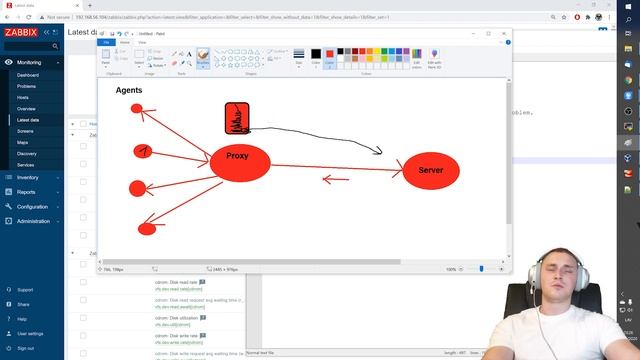This screenshot has height=360, width=640.
Task: Click the zoom out minus button in Paint
Action: click(461, 269)
